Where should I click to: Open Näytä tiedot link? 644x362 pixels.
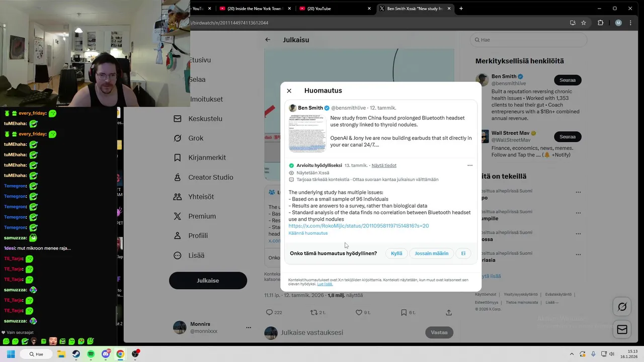click(384, 165)
